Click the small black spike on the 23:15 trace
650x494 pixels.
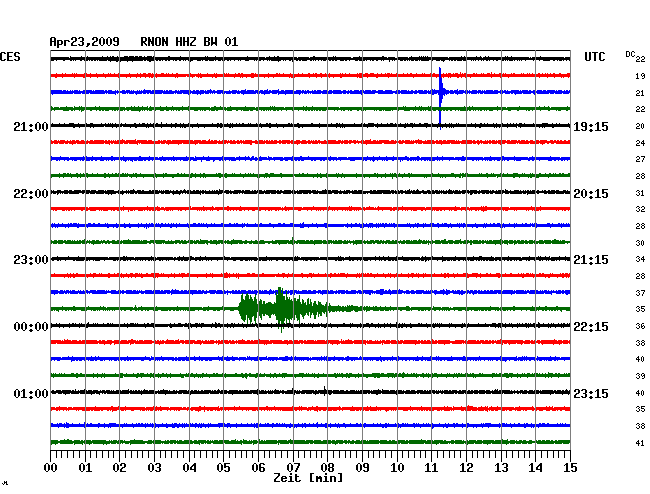[x=325, y=391]
